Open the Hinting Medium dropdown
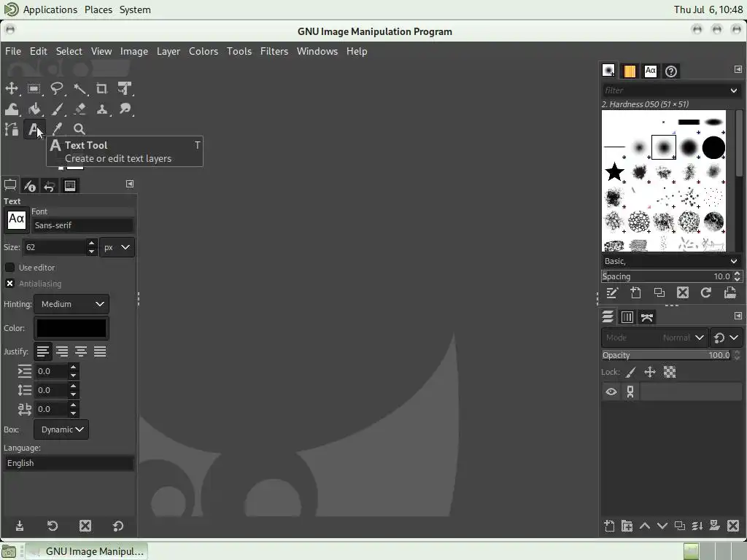The image size is (747, 560). (71, 304)
